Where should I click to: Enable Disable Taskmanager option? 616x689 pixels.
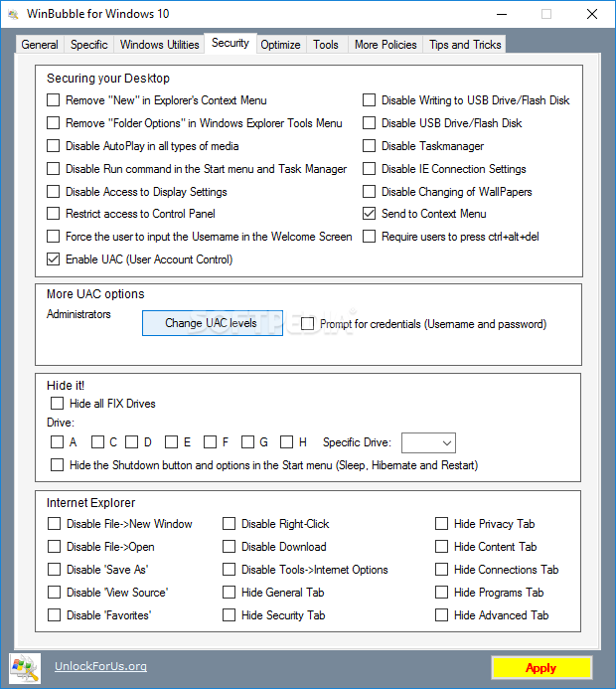tap(369, 146)
